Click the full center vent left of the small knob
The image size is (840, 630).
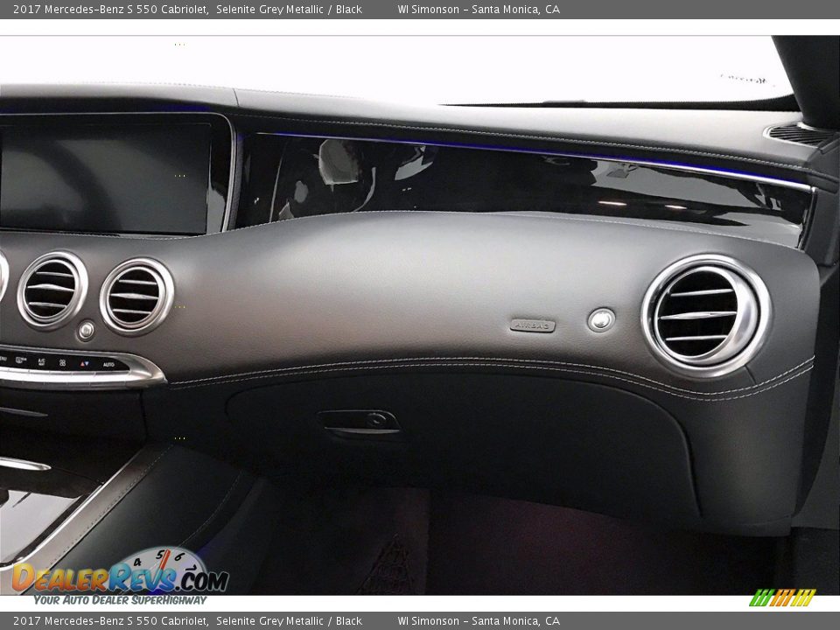52,290
